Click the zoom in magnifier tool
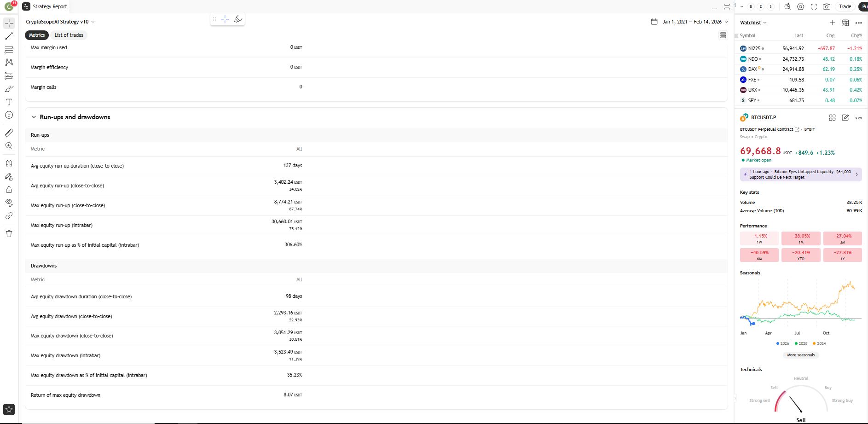Image resolution: width=868 pixels, height=424 pixels. (9, 146)
